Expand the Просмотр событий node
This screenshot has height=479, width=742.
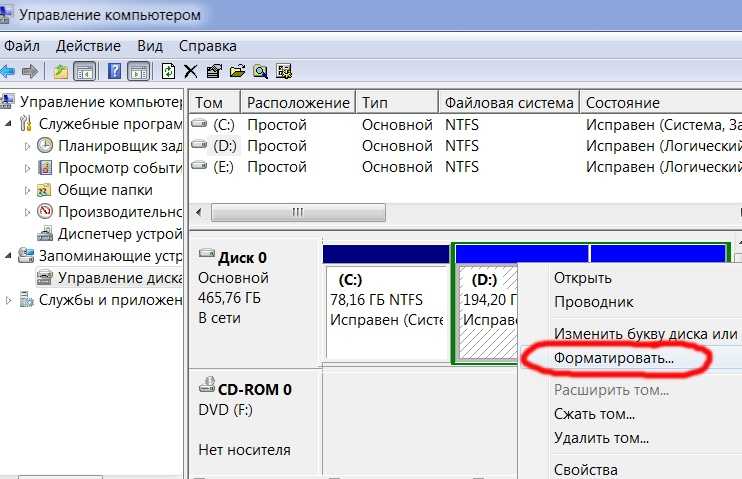(x=27, y=168)
